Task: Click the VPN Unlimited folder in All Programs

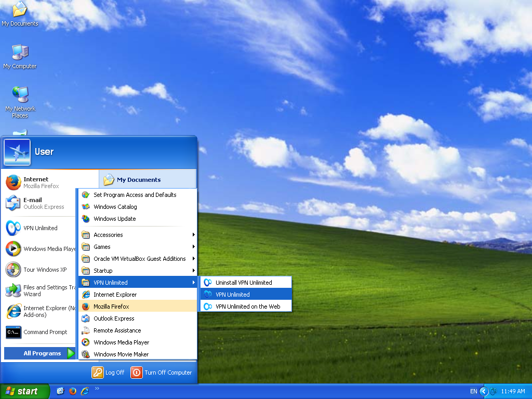Action: (138, 282)
